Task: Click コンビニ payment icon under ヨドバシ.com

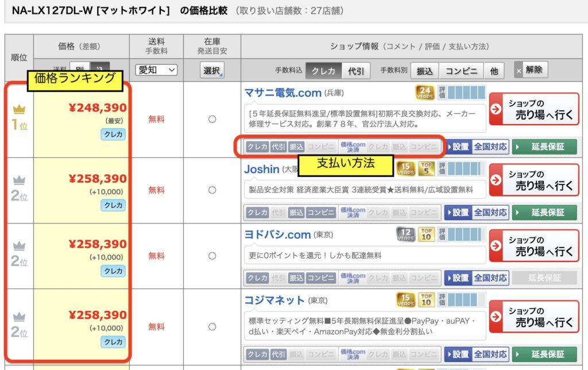Action: (x=320, y=278)
